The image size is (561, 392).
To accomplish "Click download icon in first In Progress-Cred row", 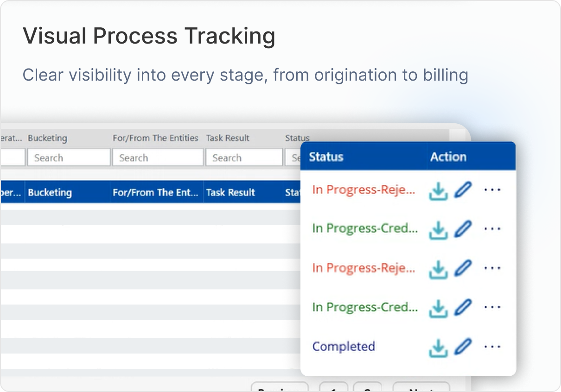I will (438, 229).
